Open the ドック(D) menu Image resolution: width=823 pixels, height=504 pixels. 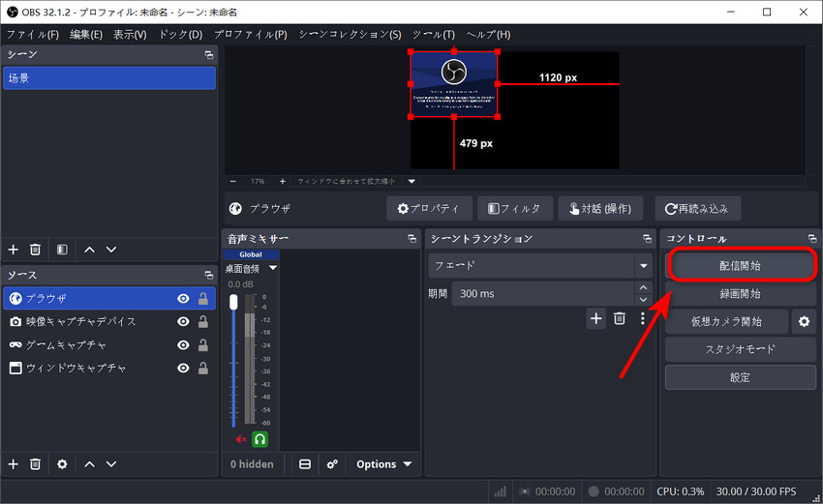pyautogui.click(x=180, y=35)
